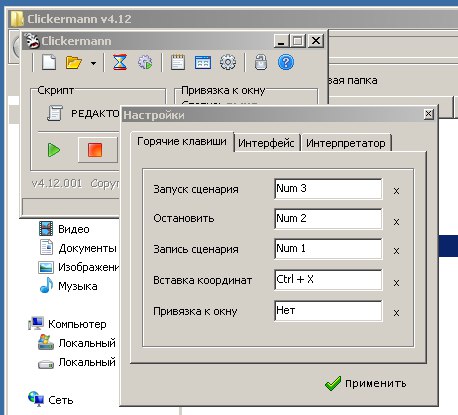Viewport: 458px width, 415px height.
Task: Click the blue window panel toolbar icon
Action: coord(203,62)
